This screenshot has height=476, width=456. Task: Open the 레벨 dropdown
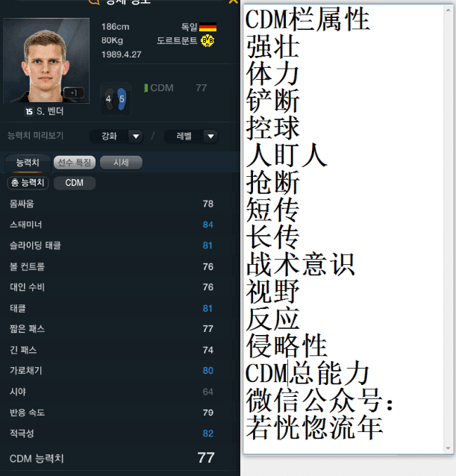[191, 137]
